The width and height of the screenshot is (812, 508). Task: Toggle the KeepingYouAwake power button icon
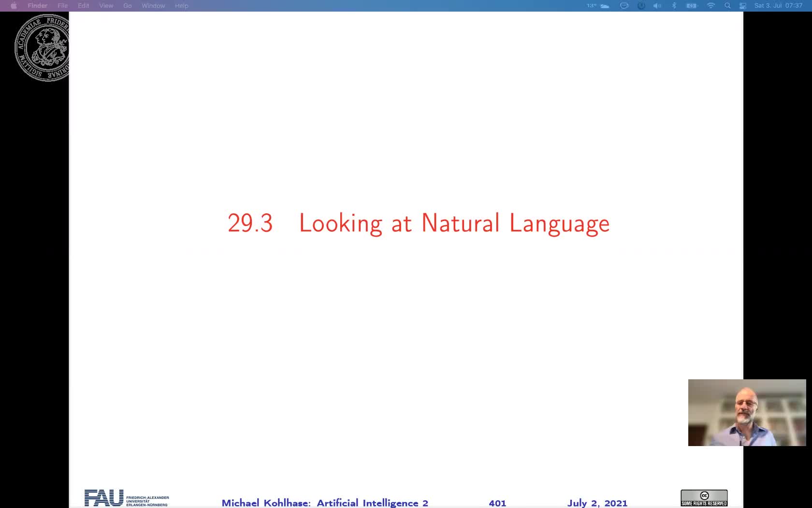[x=641, y=6]
